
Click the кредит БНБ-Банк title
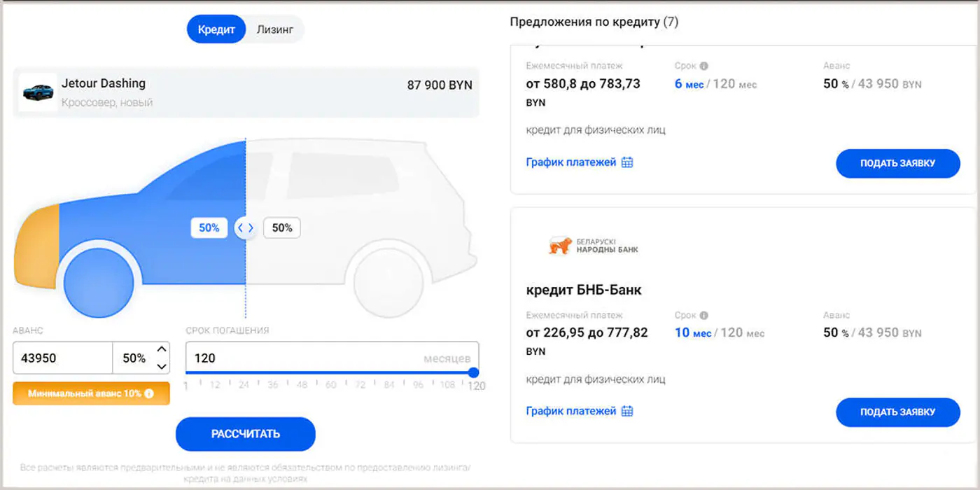coord(584,290)
